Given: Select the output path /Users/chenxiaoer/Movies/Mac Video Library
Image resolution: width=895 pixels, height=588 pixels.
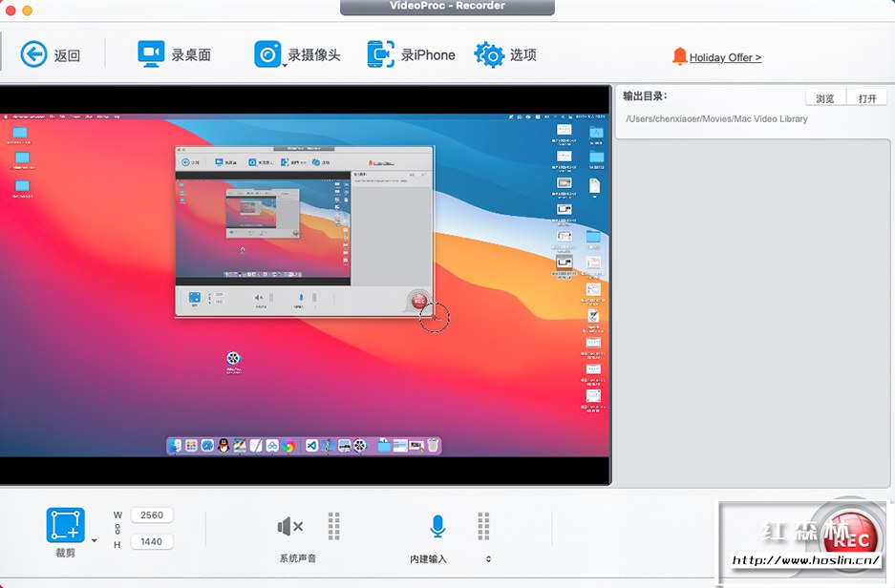Looking at the screenshot, I should 716,118.
